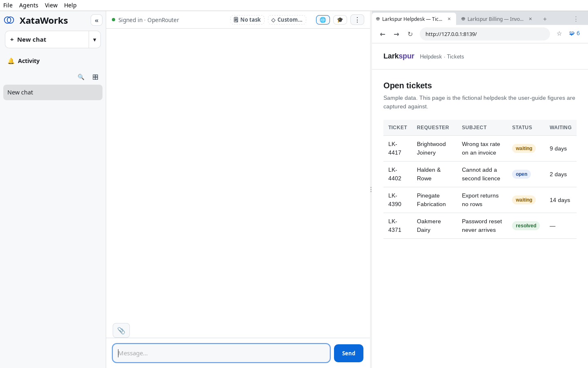Viewport: 588px width, 368px height.
Task: Select the Larkspur Helpdesk tab
Action: coord(414,19)
